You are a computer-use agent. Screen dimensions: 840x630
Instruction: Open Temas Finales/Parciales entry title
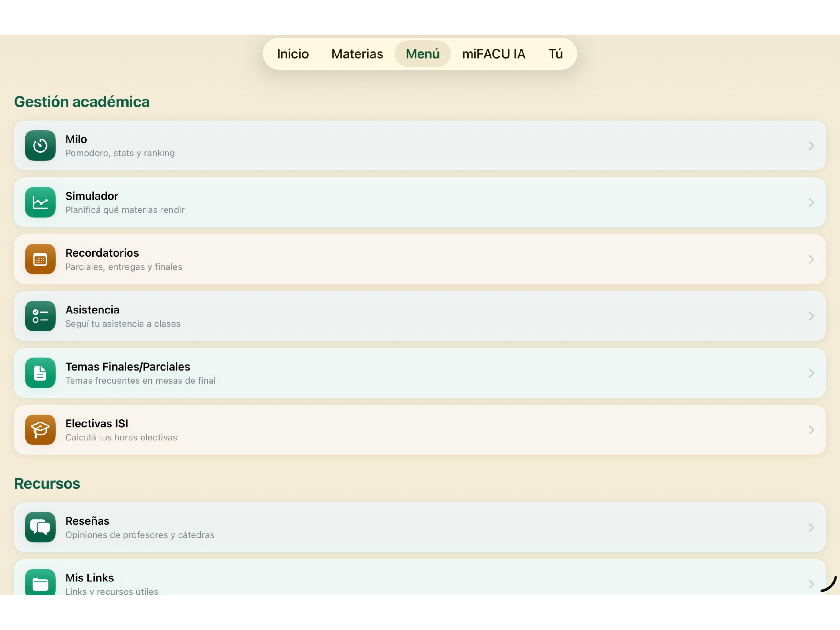click(x=128, y=367)
